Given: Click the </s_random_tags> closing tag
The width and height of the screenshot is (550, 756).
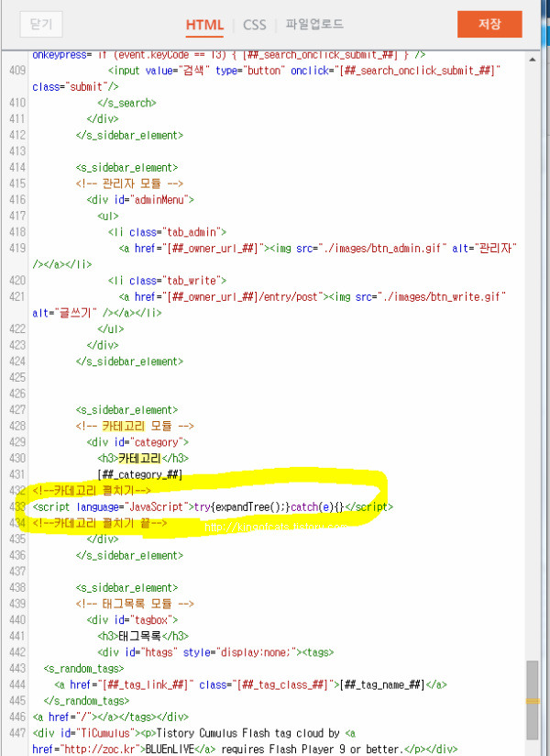Looking at the screenshot, I should tap(86, 701).
